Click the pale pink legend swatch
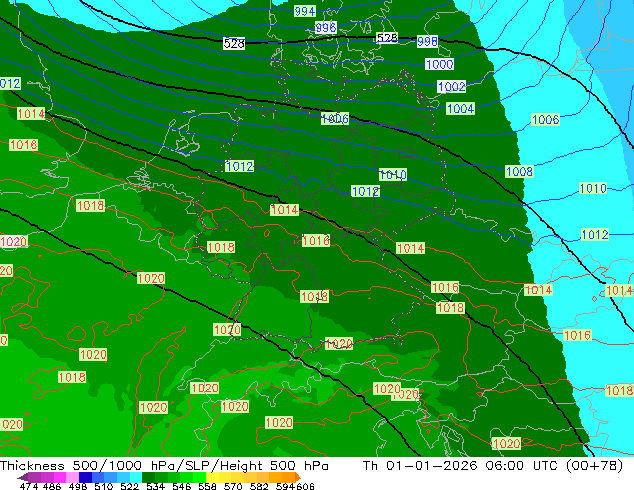This screenshot has width=634, height=490. point(72,477)
